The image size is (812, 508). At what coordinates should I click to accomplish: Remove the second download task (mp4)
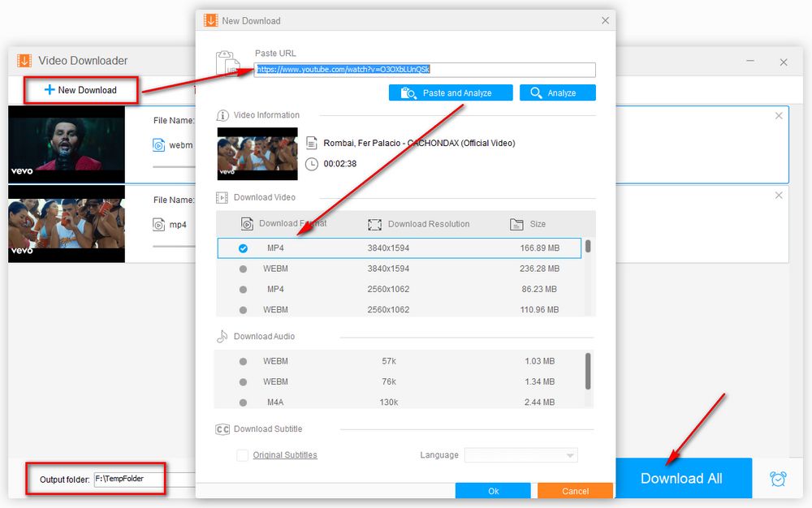coord(779,196)
